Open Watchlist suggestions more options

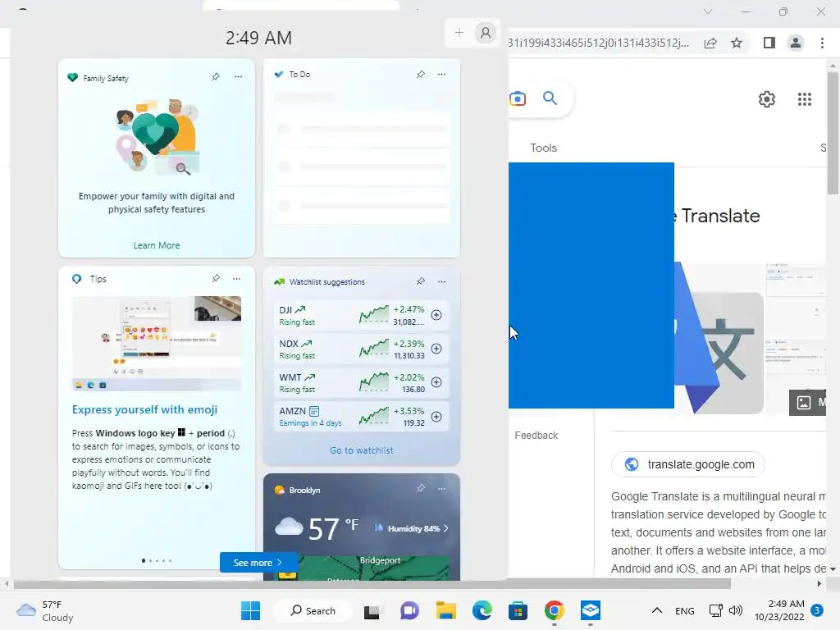(x=441, y=281)
